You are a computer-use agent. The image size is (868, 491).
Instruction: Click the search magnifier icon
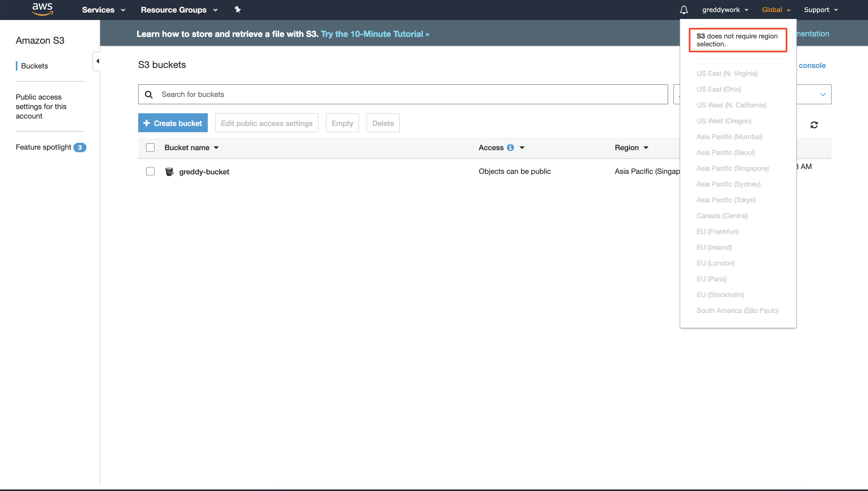click(x=149, y=94)
